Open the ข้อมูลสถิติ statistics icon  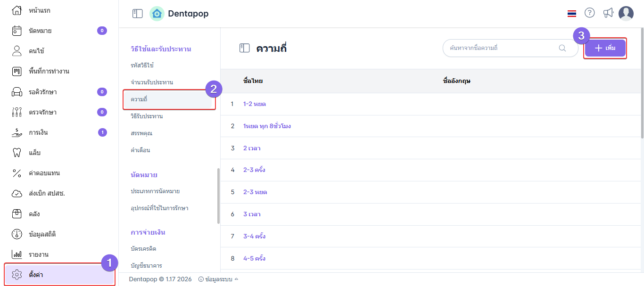(17, 234)
